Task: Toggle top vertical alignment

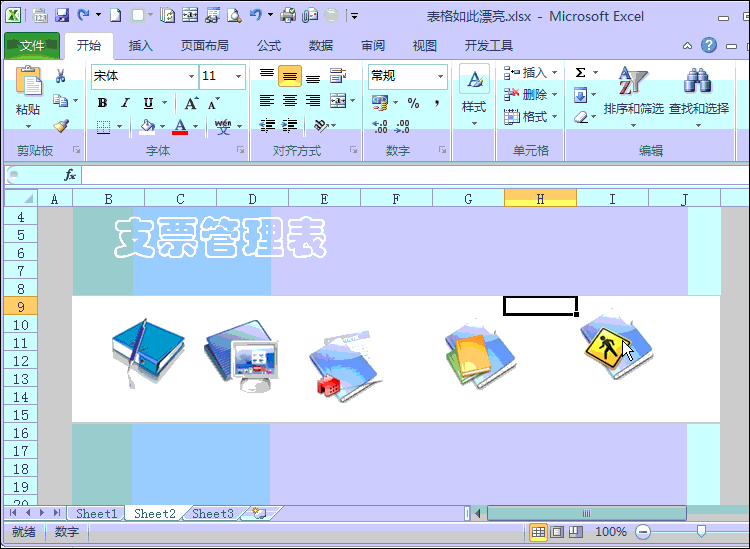Action: 267,73
